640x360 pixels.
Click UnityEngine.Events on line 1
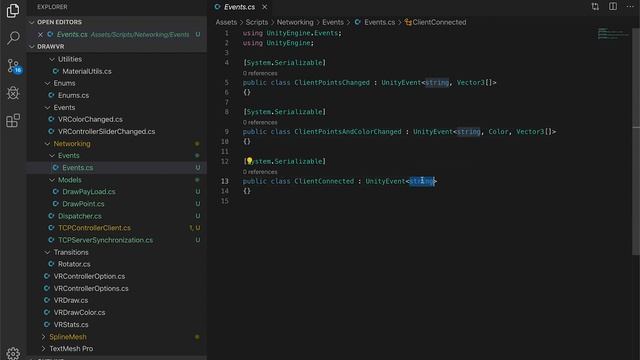pyautogui.click(x=302, y=33)
